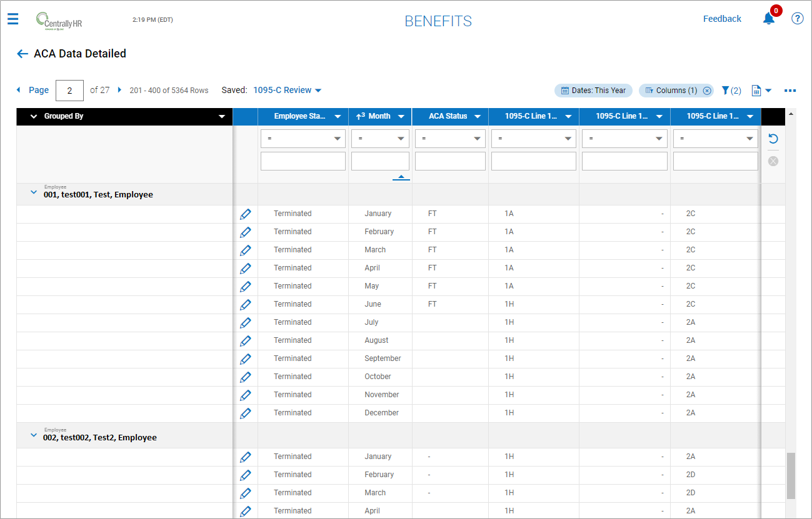Open operator dropdown under Employee Status
The width and height of the screenshot is (812, 519).
tap(303, 139)
